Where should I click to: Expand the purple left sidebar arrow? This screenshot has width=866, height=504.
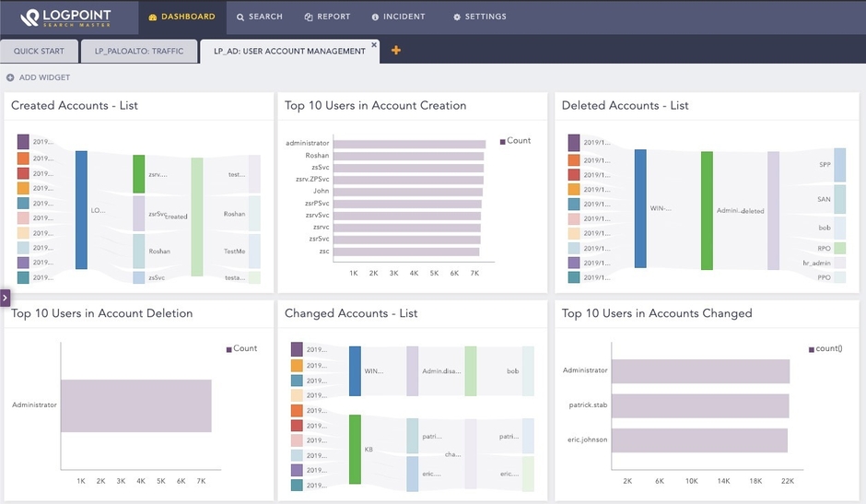5,298
